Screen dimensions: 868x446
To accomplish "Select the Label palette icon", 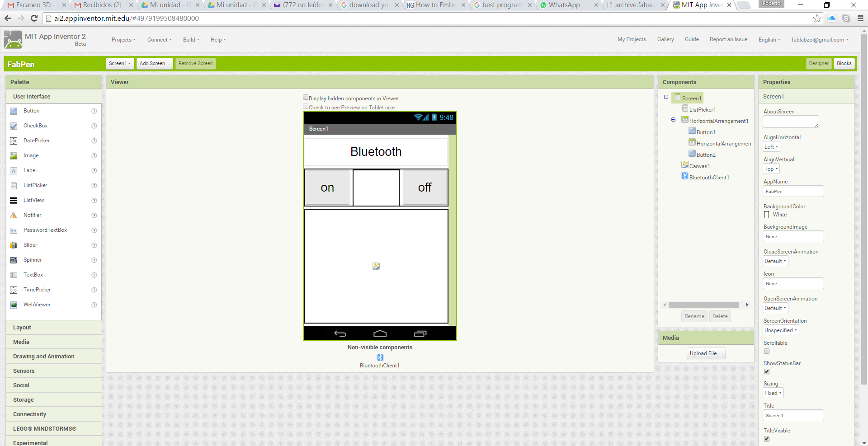I will point(14,171).
